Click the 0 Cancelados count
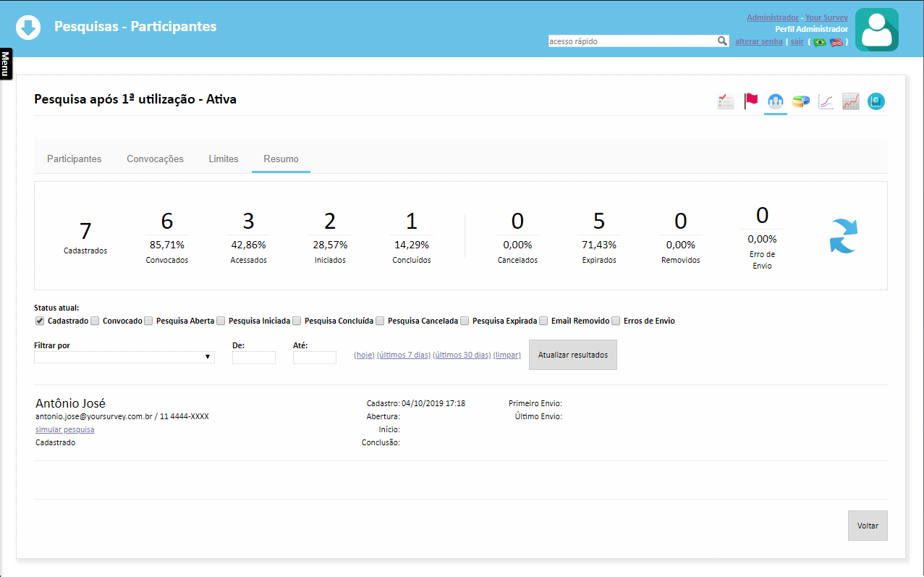 (517, 221)
